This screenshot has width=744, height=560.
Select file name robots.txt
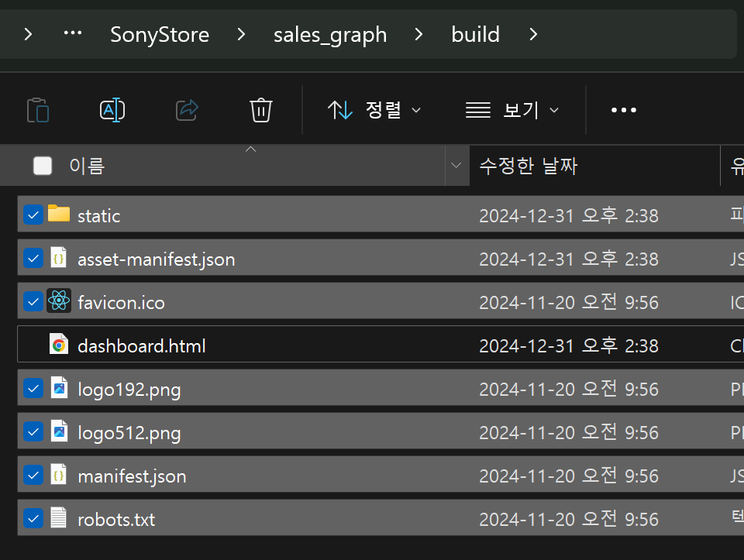(116, 520)
